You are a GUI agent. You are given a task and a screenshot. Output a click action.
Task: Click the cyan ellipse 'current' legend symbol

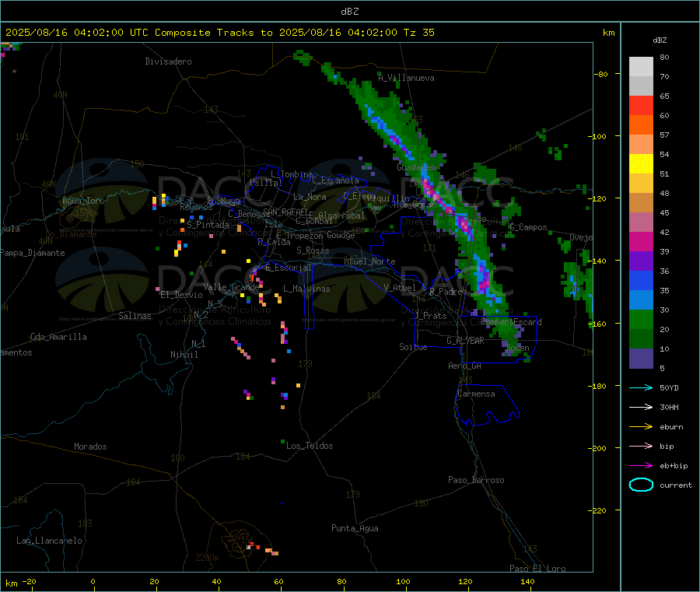[x=641, y=485]
